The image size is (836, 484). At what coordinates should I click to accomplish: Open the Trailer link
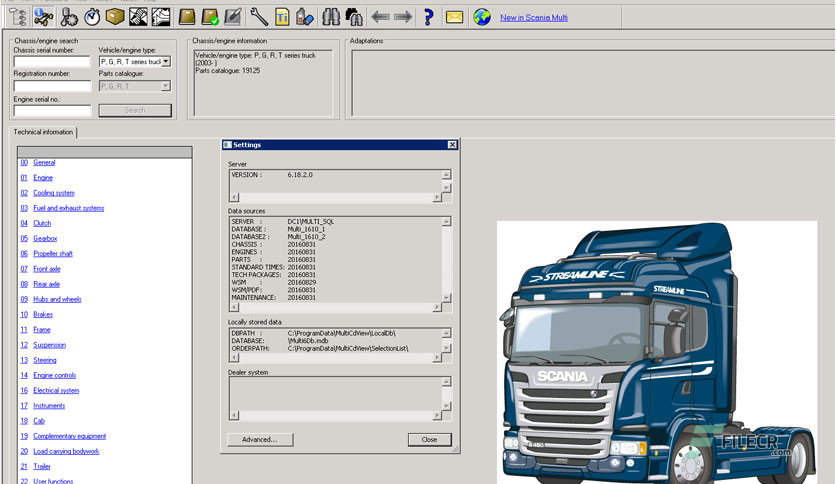coord(42,466)
